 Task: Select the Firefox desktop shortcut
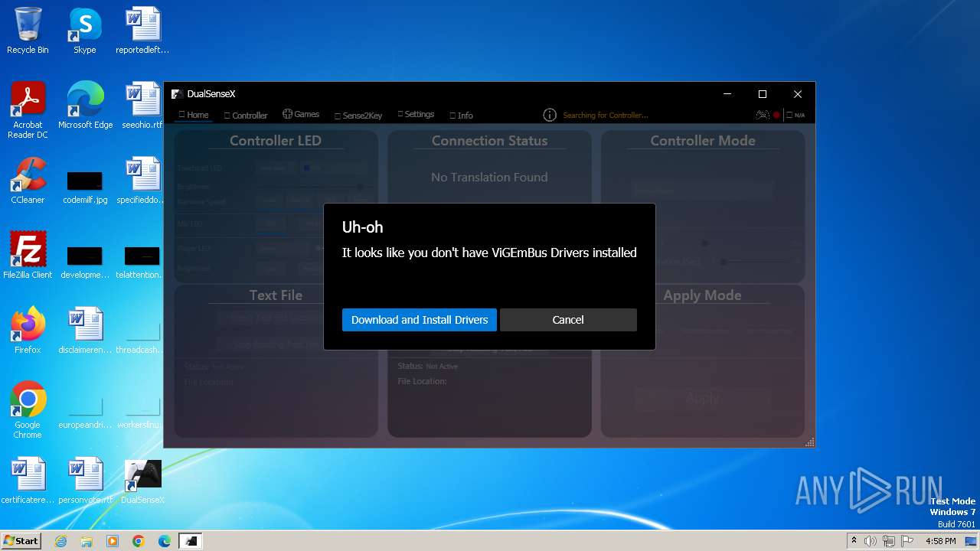(28, 331)
